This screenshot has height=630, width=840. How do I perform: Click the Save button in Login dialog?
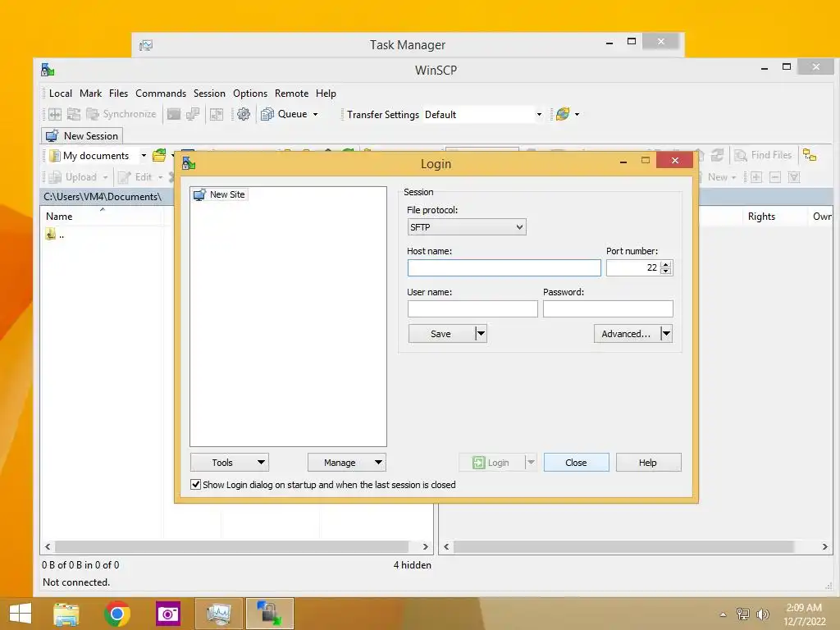point(441,334)
